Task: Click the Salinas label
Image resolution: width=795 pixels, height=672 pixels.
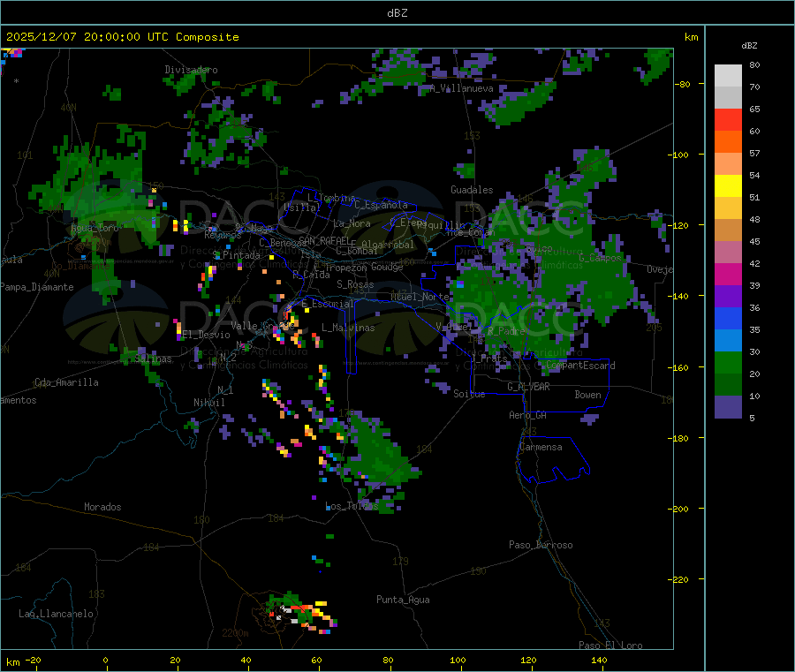Action: (x=153, y=359)
